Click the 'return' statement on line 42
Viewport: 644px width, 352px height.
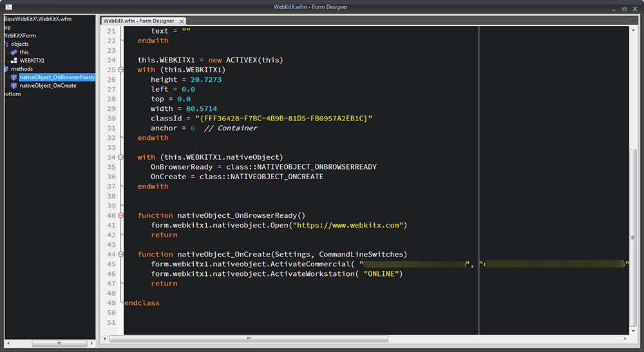click(x=164, y=235)
